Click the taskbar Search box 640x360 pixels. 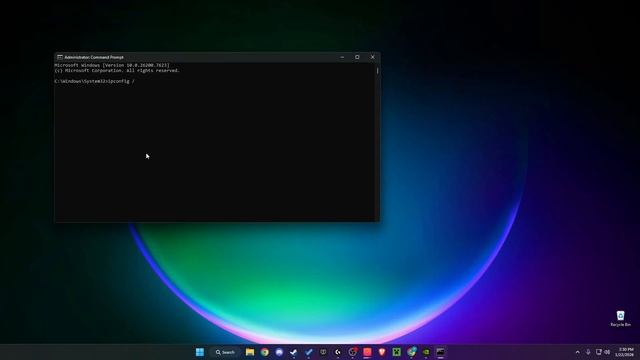[225, 352]
